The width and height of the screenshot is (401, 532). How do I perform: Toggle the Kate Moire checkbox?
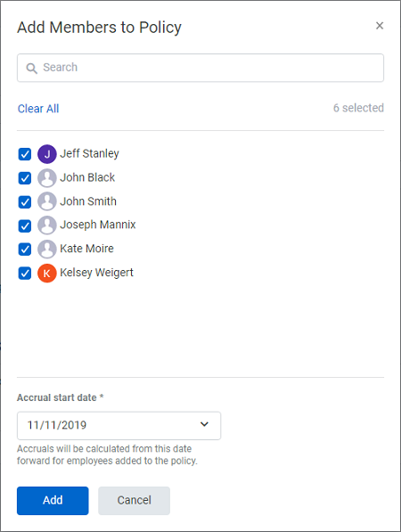(x=25, y=250)
